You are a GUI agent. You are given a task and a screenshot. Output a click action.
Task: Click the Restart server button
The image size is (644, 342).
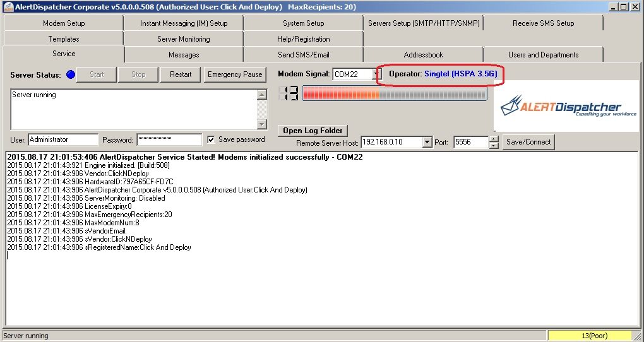181,74
